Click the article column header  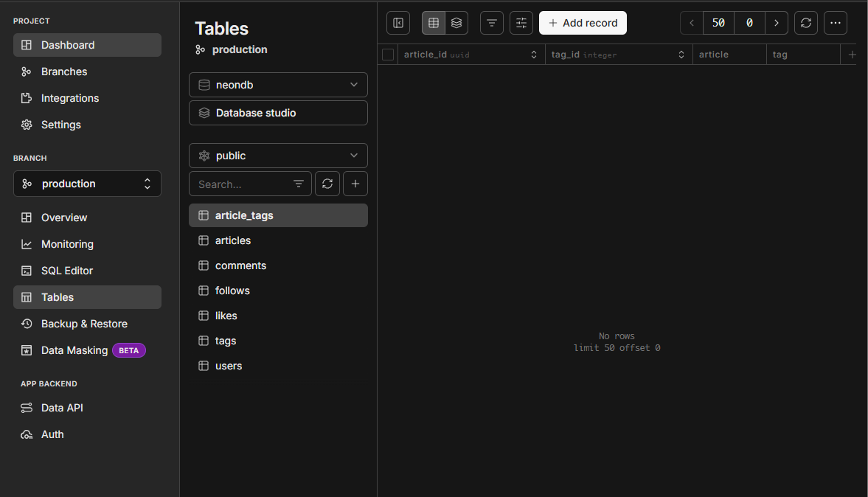pos(729,55)
